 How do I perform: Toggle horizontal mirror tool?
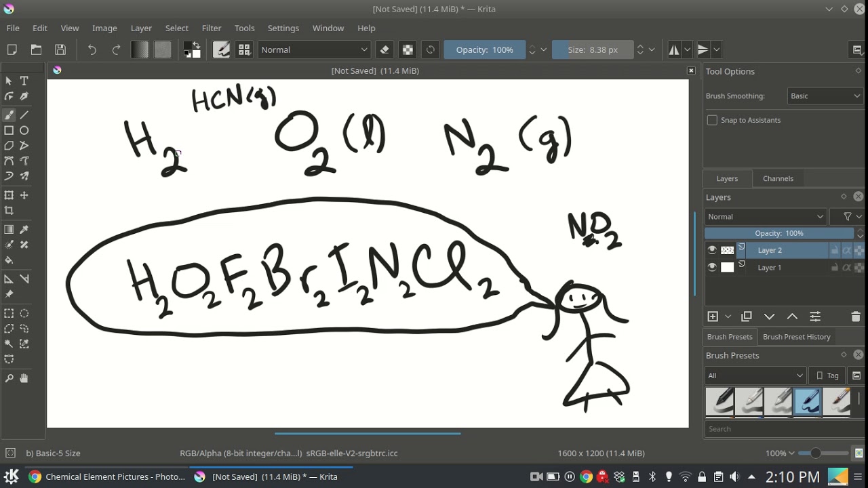pos(674,49)
